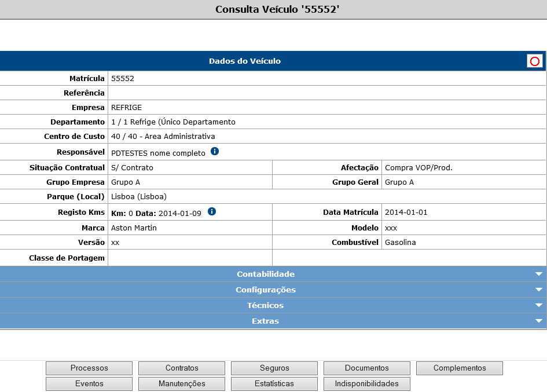Open the Eventos button
Image resolution: width=547 pixels, height=392 pixels.
pyautogui.click(x=89, y=384)
